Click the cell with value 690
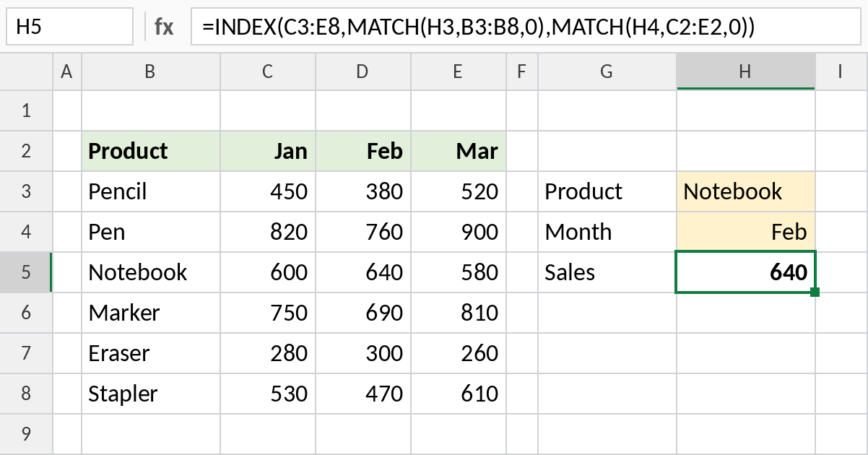Image resolution: width=868 pixels, height=455 pixels. coord(363,313)
